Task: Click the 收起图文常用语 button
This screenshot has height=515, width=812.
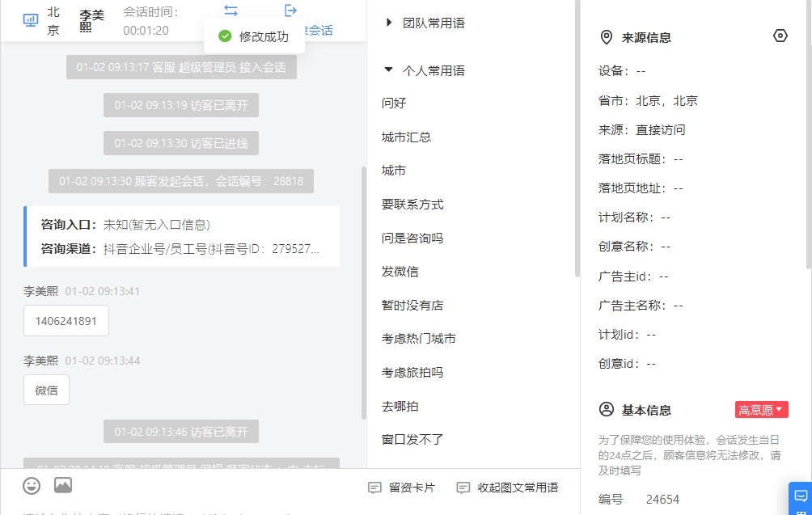Action: point(508,488)
